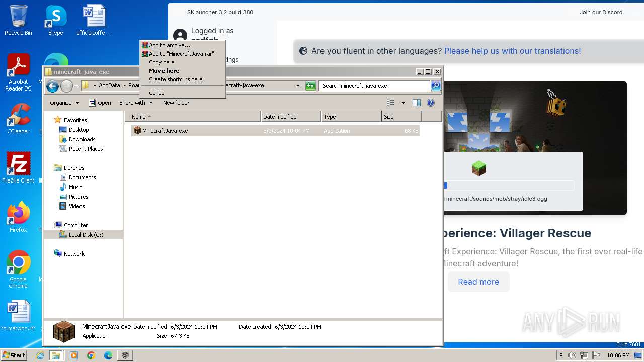Open Downloads in the navigation pane
The width and height of the screenshot is (644, 362).
point(82,139)
